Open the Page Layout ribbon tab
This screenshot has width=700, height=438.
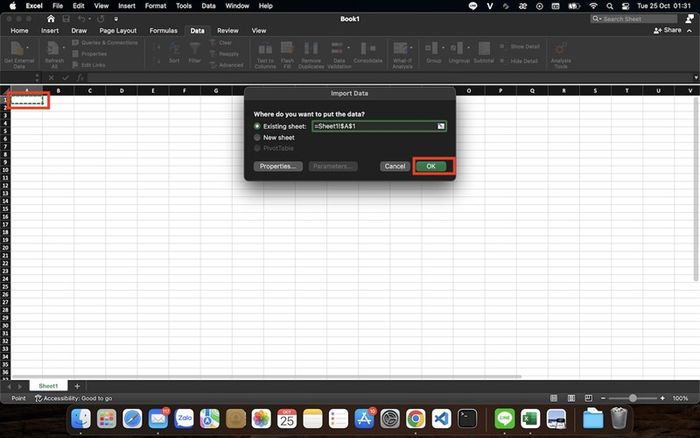[x=117, y=31]
